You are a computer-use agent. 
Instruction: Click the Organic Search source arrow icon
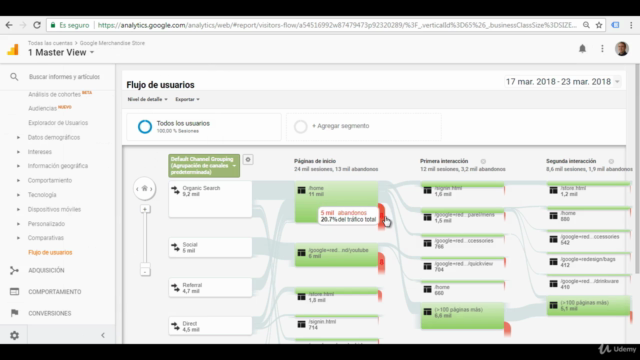(x=175, y=190)
